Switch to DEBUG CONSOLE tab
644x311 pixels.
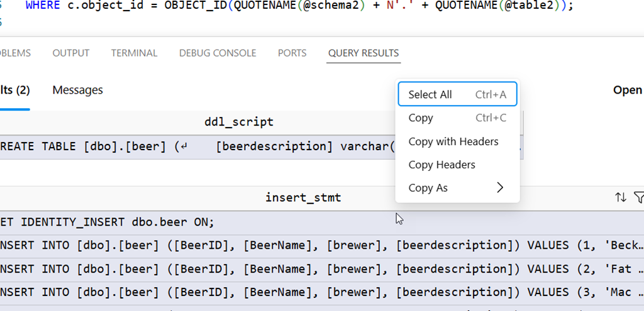[x=218, y=53]
